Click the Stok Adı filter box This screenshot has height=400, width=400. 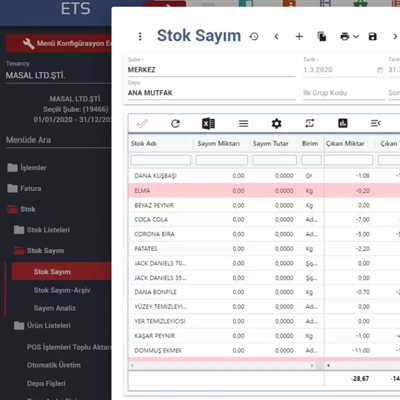pos(161,160)
